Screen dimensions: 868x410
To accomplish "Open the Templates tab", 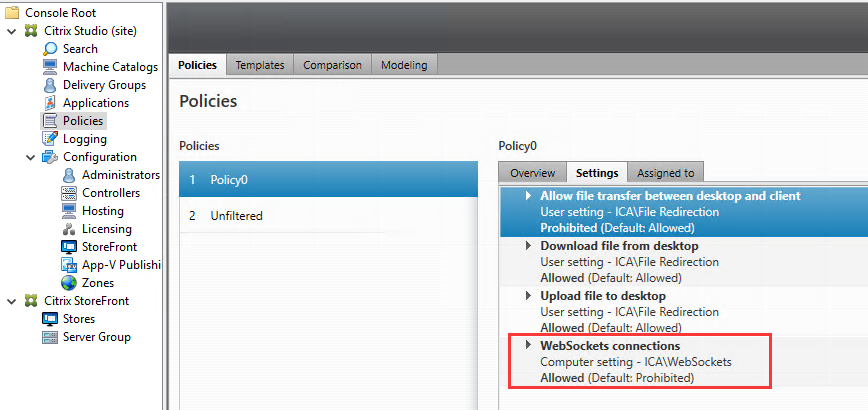I will point(260,65).
